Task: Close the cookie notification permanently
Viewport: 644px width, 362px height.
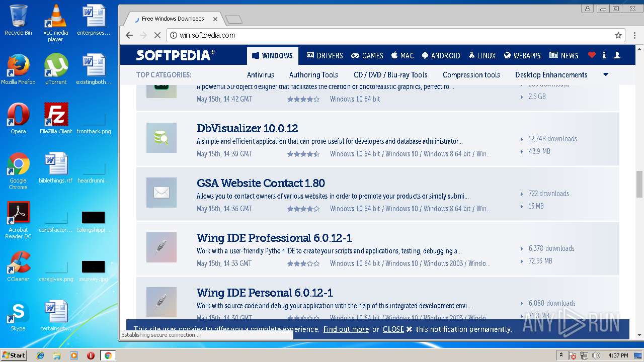Action: 397,329
